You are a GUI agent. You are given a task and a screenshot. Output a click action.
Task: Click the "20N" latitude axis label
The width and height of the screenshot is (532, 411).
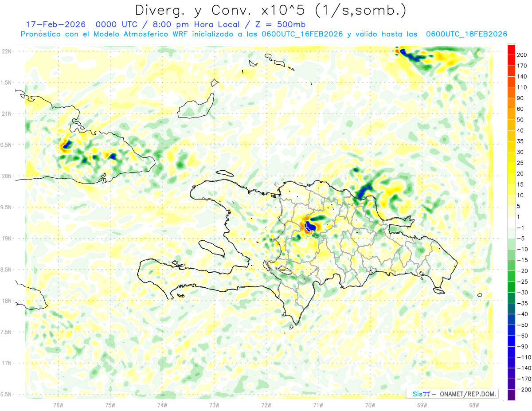(6, 176)
